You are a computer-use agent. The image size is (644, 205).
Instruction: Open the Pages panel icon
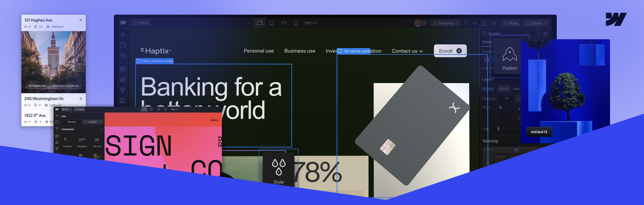coord(123,45)
